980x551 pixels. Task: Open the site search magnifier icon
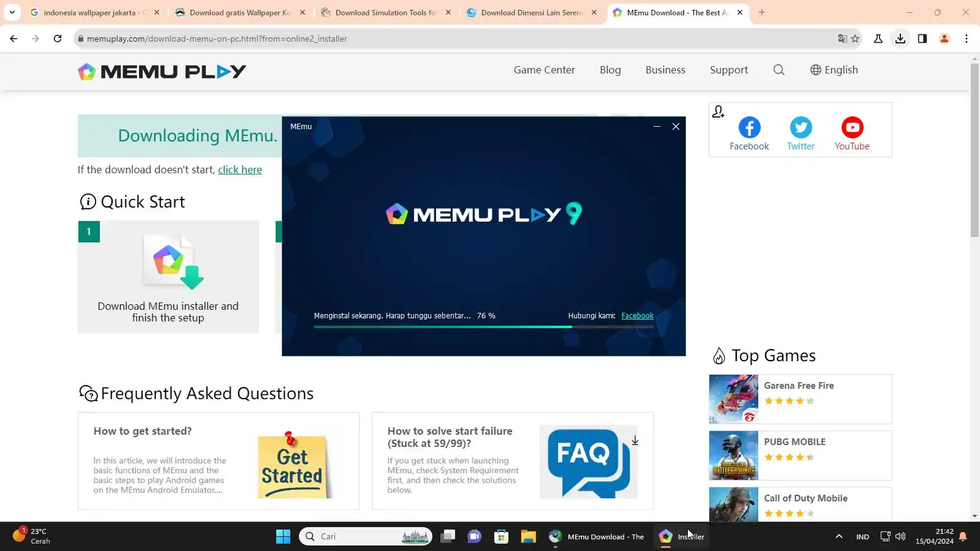click(778, 70)
